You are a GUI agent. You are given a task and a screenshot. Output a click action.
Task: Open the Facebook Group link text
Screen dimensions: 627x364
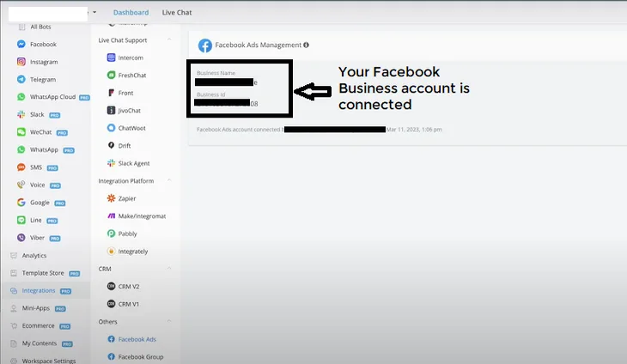141,357
